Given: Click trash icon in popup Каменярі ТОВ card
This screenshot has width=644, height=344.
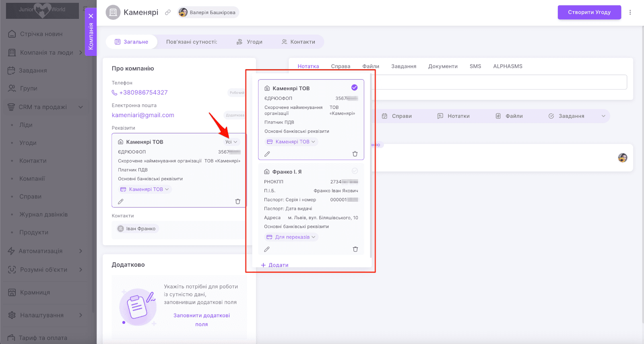Looking at the screenshot, I should coord(355,154).
